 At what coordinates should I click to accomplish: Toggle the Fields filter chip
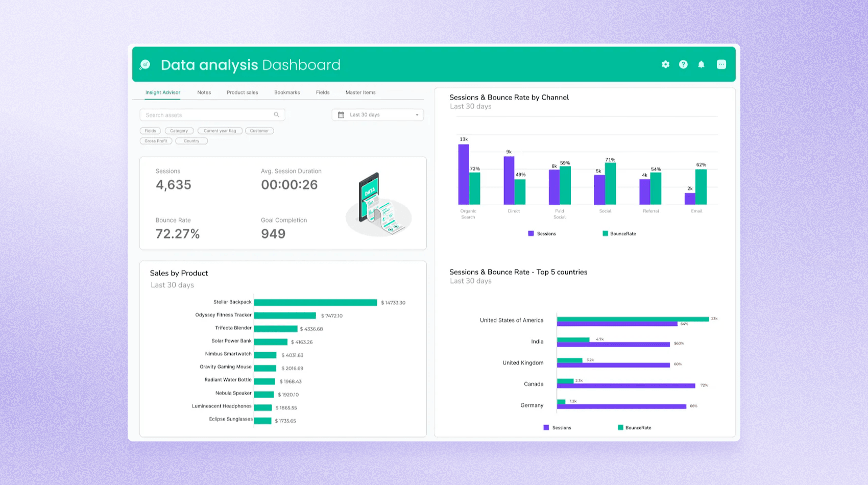pyautogui.click(x=150, y=131)
